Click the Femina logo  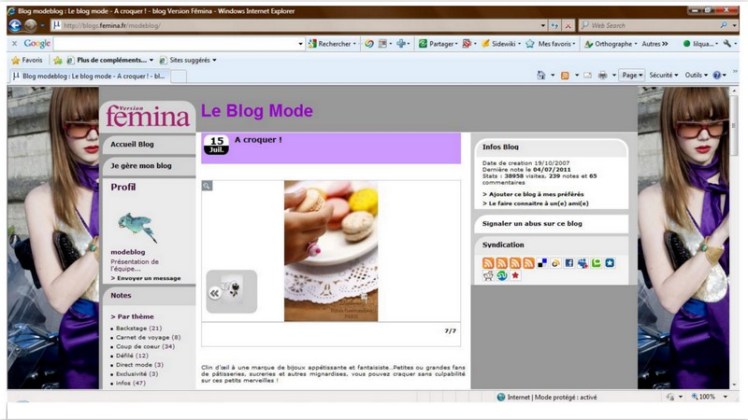tap(147, 116)
